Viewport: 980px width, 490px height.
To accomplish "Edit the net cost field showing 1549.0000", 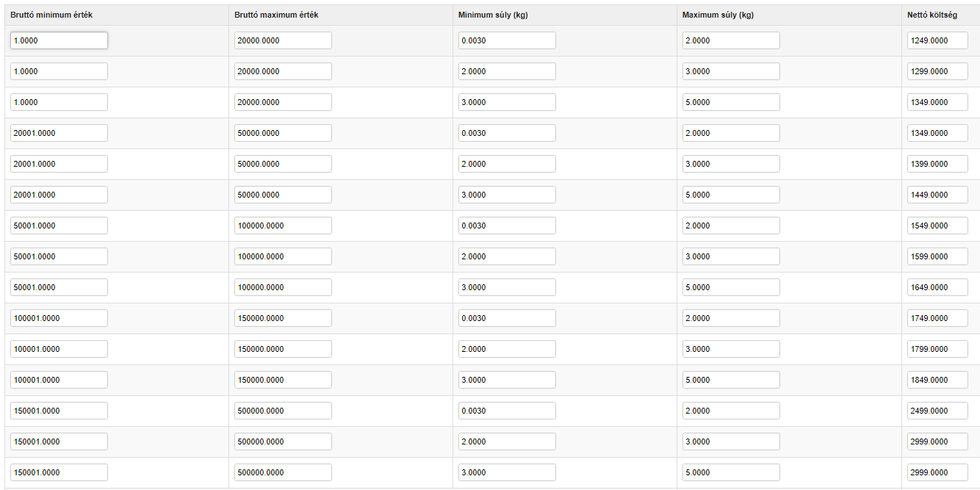I will 937,226.
